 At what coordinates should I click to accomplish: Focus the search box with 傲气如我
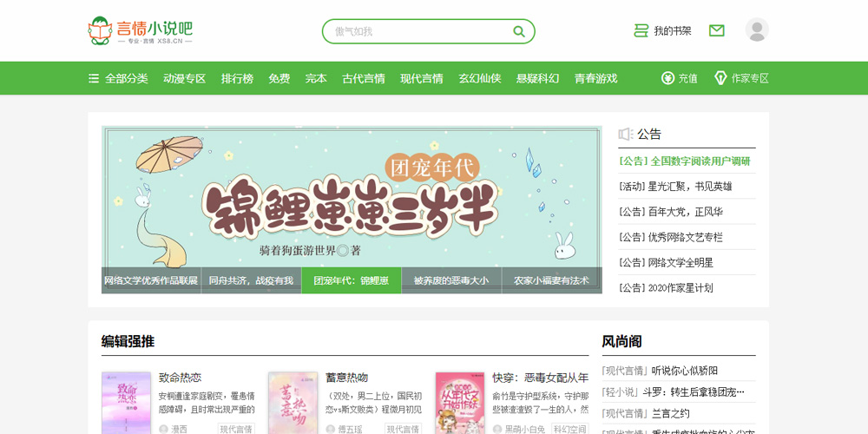pyautogui.click(x=429, y=31)
